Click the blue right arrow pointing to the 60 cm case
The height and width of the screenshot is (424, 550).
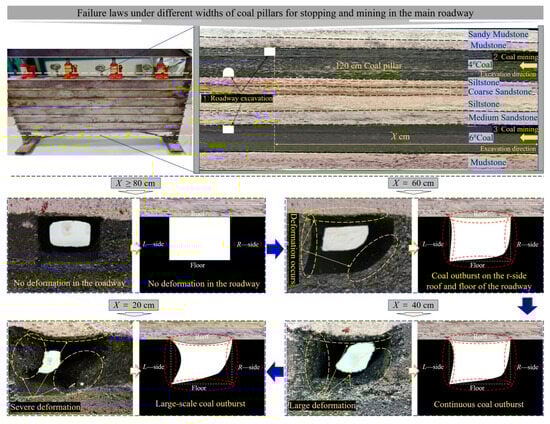(x=275, y=249)
